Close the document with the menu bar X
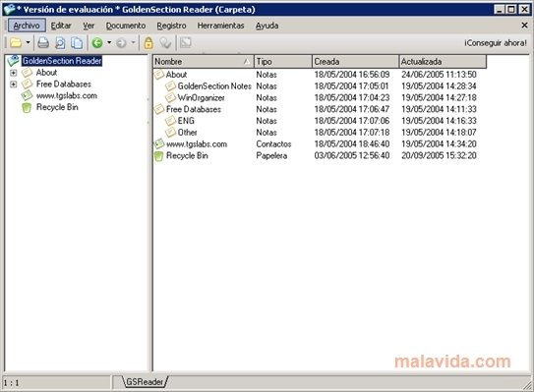 (x=524, y=25)
